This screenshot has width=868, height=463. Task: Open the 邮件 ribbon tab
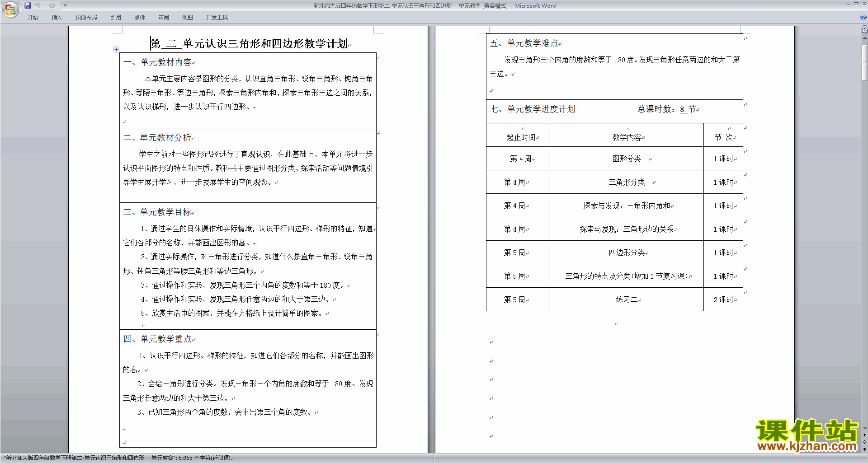(140, 18)
